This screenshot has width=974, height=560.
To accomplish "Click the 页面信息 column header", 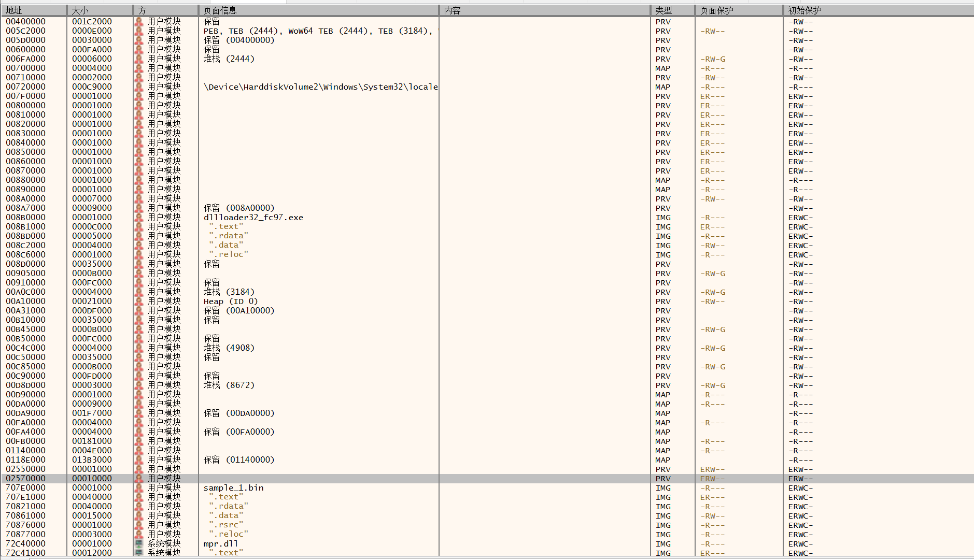I will [x=319, y=10].
